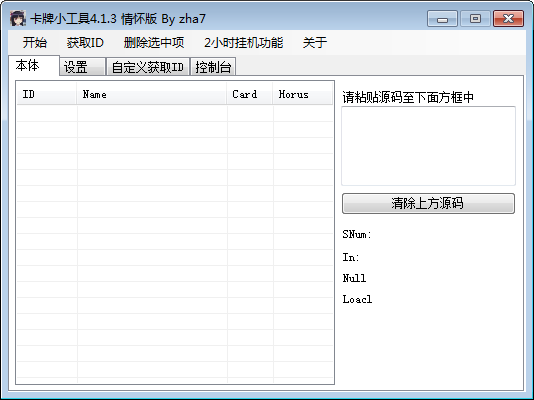Click the anime avatar app icon in title bar
Screen dimensions: 534x400
coord(18,18)
